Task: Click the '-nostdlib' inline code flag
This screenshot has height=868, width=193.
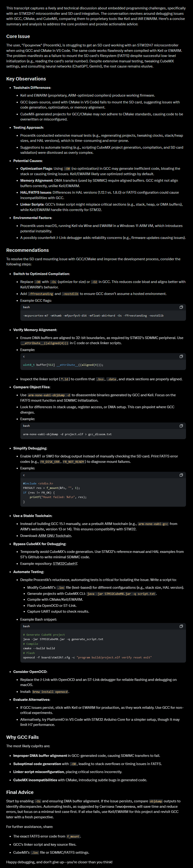Action: pyautogui.click(x=70, y=294)
